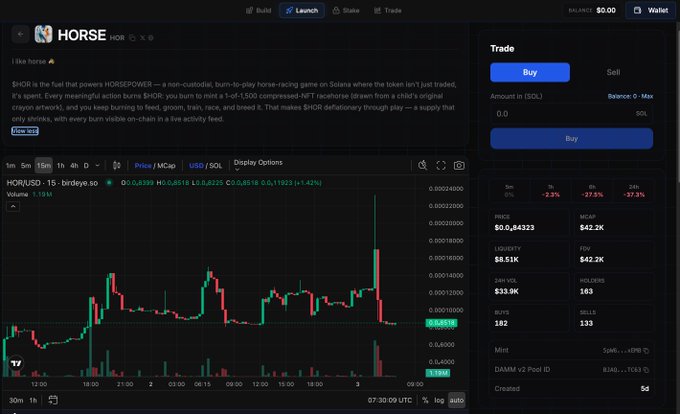The height and width of the screenshot is (414, 680).
Task: Click the chart zoom/search tool icon
Action: point(422,165)
